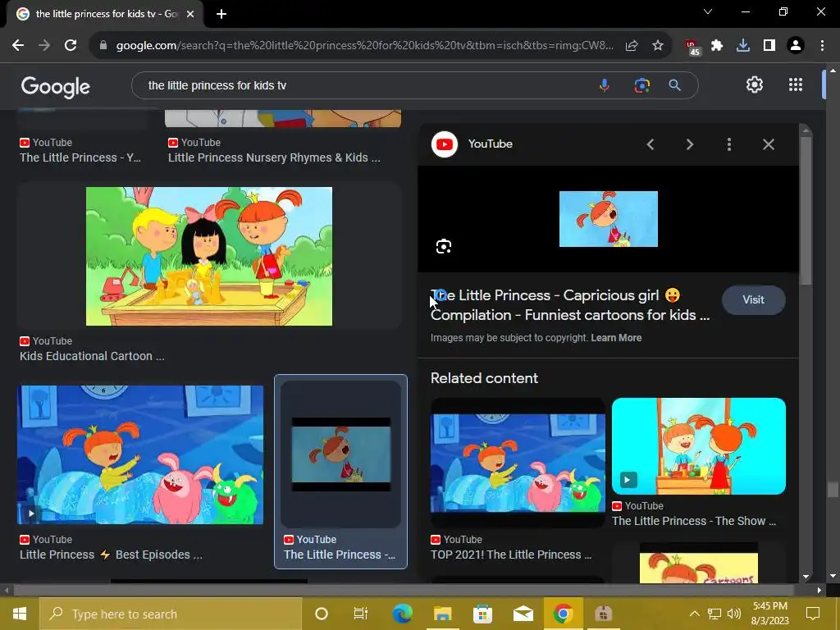Click 'TOP 2021! The Little Princess ...' caption
The image size is (840, 630).
click(x=511, y=555)
